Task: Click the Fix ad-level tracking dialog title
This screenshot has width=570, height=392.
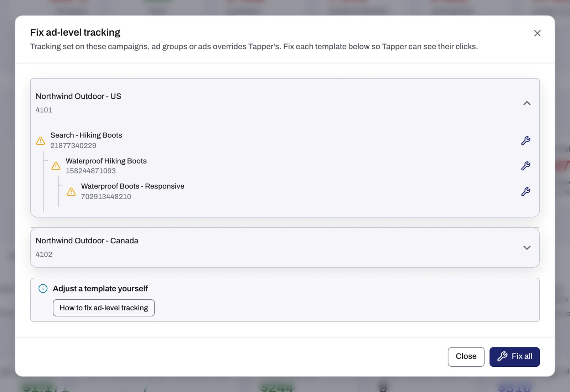Action: coord(75,32)
